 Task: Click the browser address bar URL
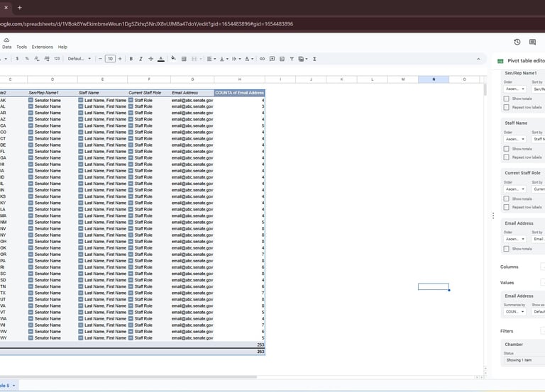tap(146, 24)
